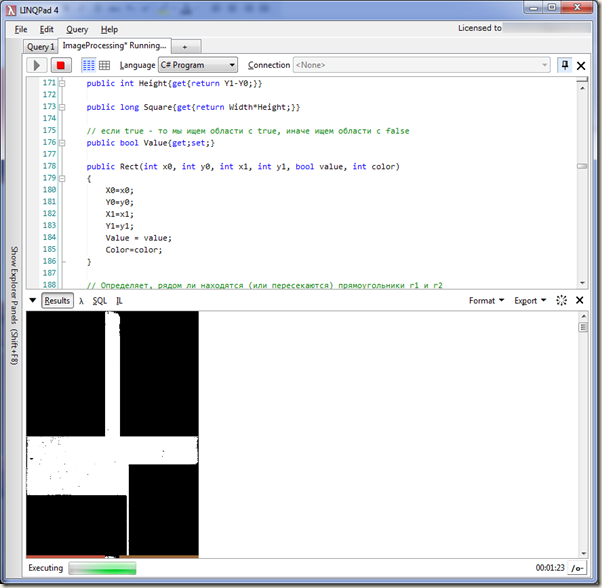The height and width of the screenshot is (588, 602).
Task: Open the Connection dropdown
Action: 422,65
